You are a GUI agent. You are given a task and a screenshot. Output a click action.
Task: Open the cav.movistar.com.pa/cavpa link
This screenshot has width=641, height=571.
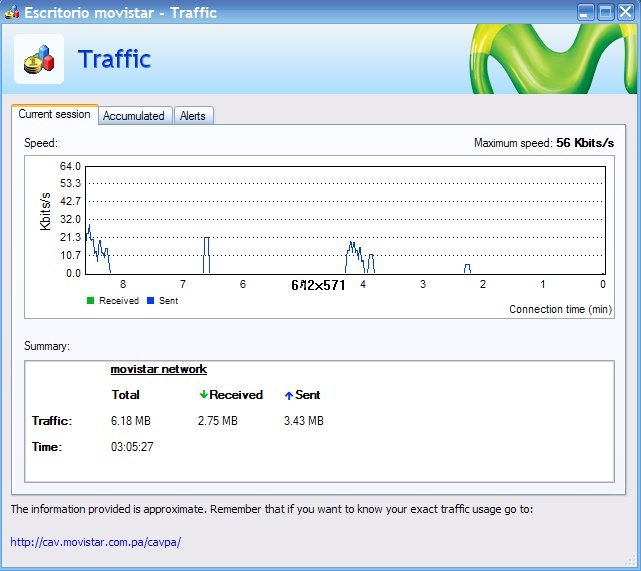pos(96,542)
